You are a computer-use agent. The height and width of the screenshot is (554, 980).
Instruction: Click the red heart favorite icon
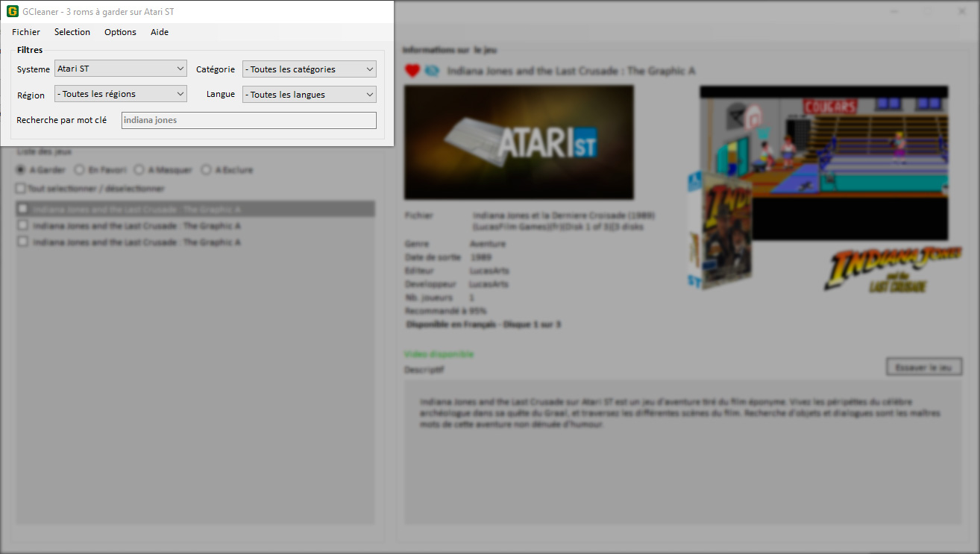coord(412,71)
